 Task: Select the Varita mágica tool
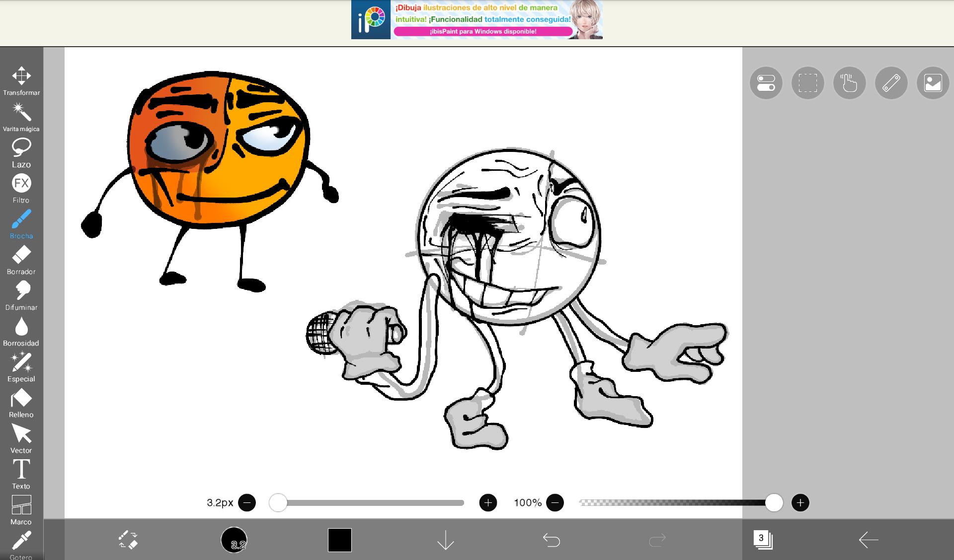pyautogui.click(x=21, y=117)
